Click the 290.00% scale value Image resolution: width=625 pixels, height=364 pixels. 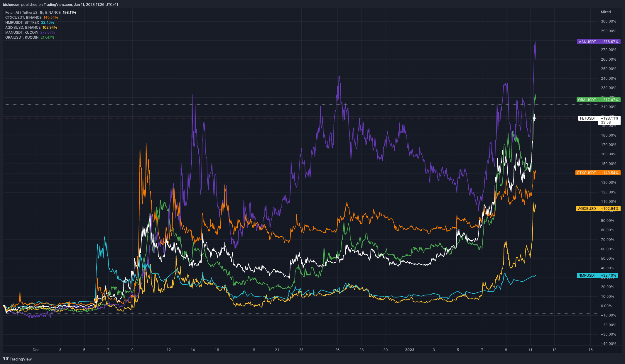coord(609,31)
